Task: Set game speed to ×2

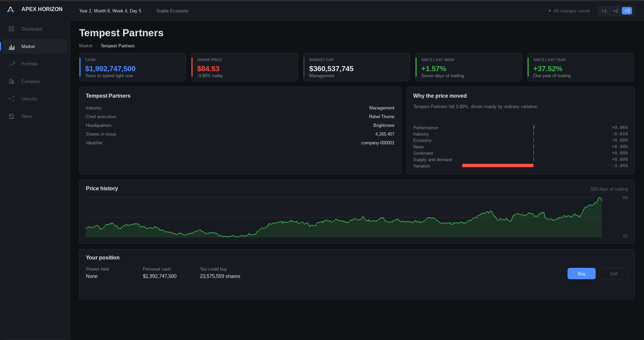Action: point(615,11)
